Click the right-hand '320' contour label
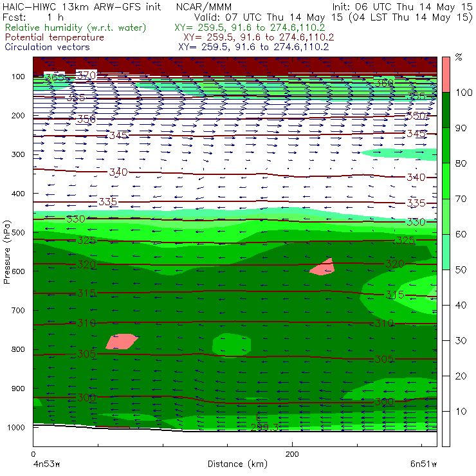This screenshot has height=476, width=476. coord(395,264)
